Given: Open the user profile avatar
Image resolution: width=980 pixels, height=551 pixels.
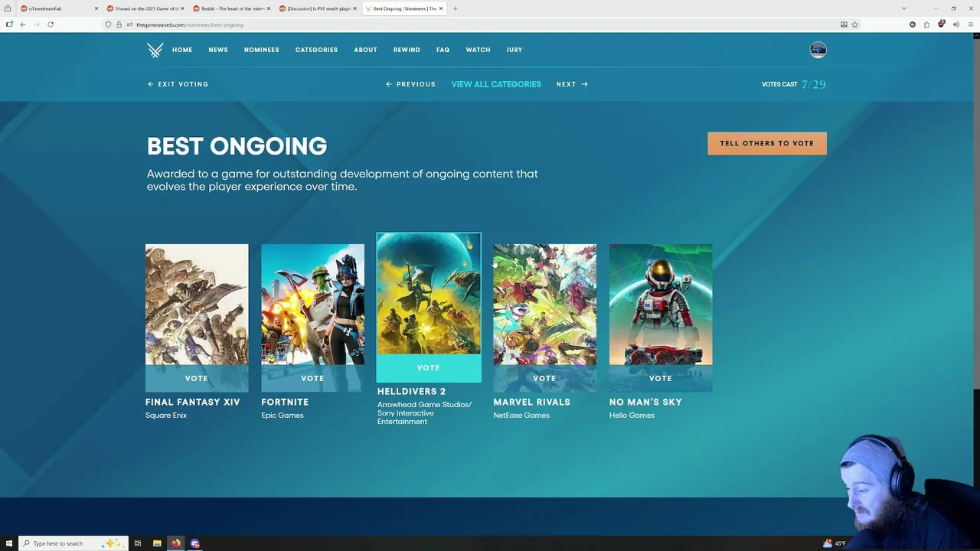Looking at the screenshot, I should [x=818, y=50].
